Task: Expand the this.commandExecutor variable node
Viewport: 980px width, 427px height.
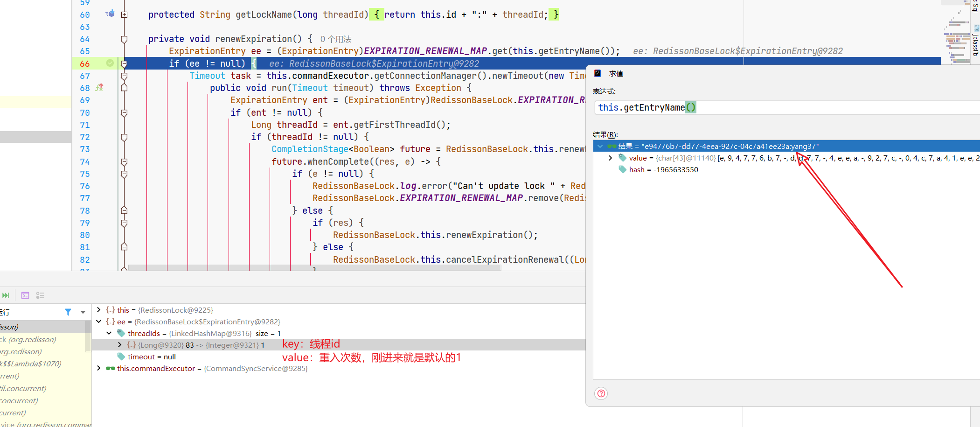Action: point(98,368)
